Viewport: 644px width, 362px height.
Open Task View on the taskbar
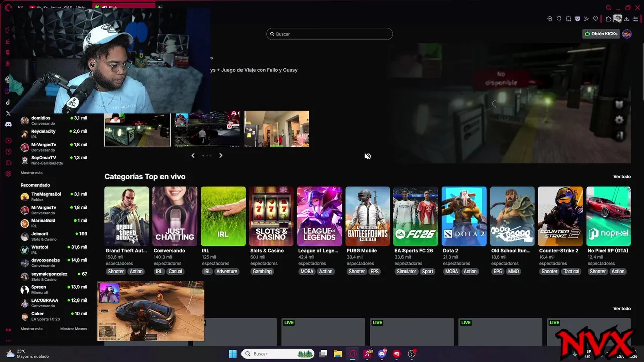(324, 354)
